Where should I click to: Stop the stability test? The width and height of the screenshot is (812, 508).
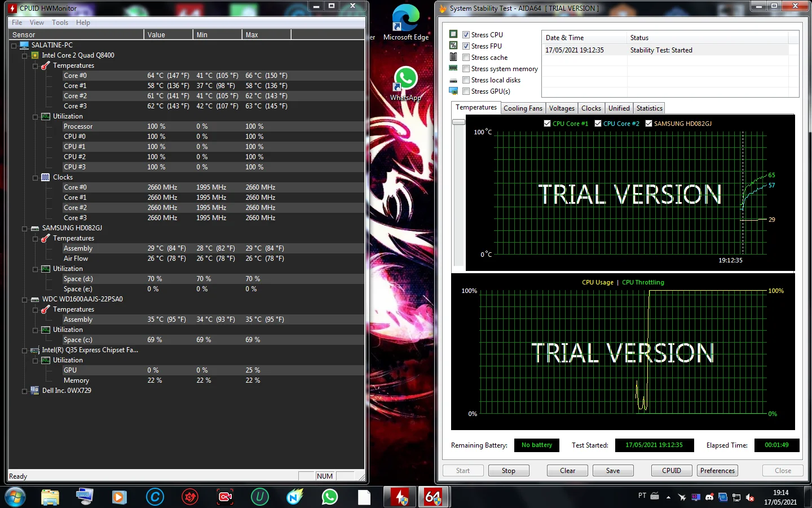[x=509, y=471]
